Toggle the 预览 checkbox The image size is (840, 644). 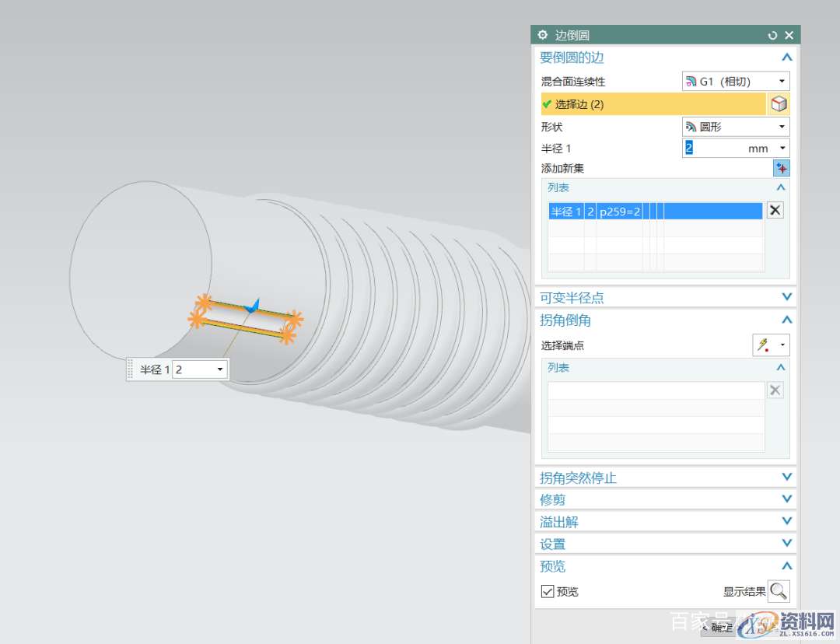click(x=548, y=592)
